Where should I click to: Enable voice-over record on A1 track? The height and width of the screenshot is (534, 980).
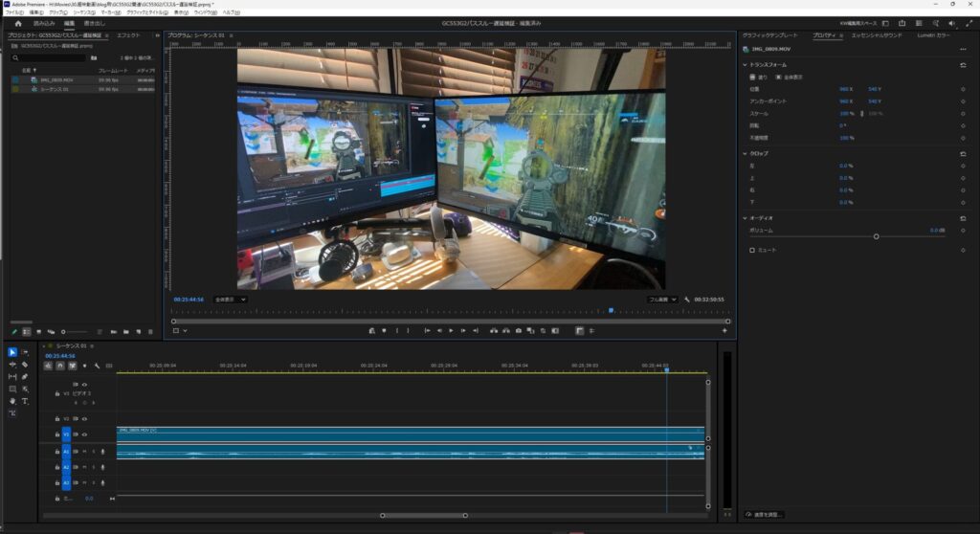(x=102, y=452)
